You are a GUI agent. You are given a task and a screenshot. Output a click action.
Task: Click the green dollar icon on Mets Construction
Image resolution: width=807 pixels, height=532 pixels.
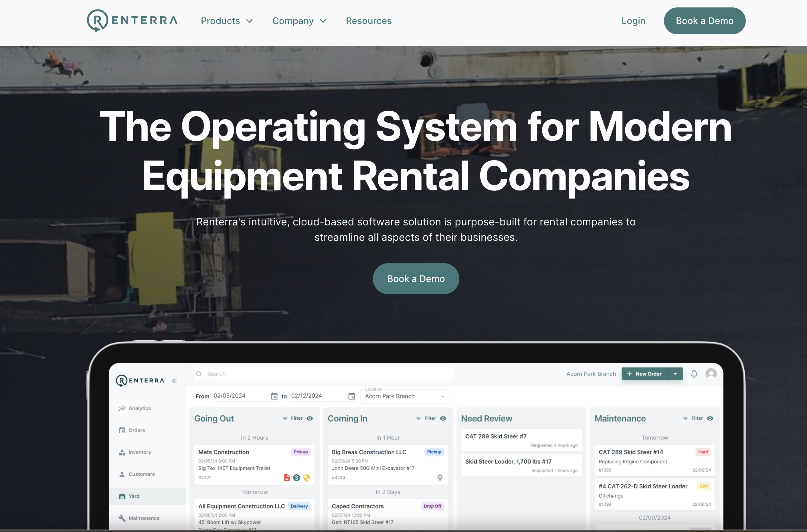[x=296, y=478]
